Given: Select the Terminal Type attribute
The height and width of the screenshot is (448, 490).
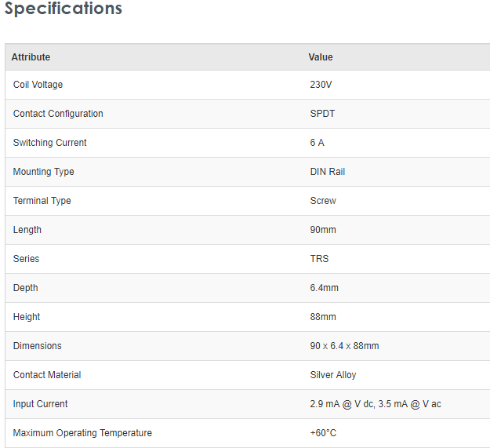Looking at the screenshot, I should click(x=42, y=201).
